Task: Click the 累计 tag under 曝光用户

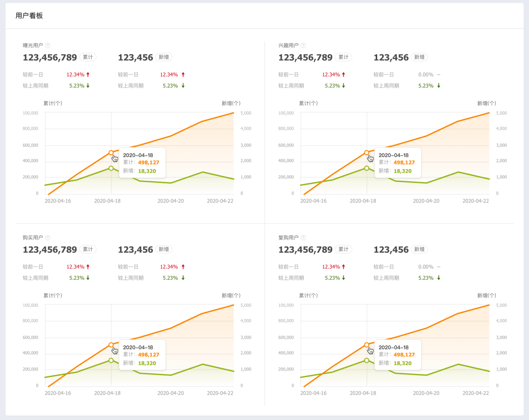Action: (88, 57)
